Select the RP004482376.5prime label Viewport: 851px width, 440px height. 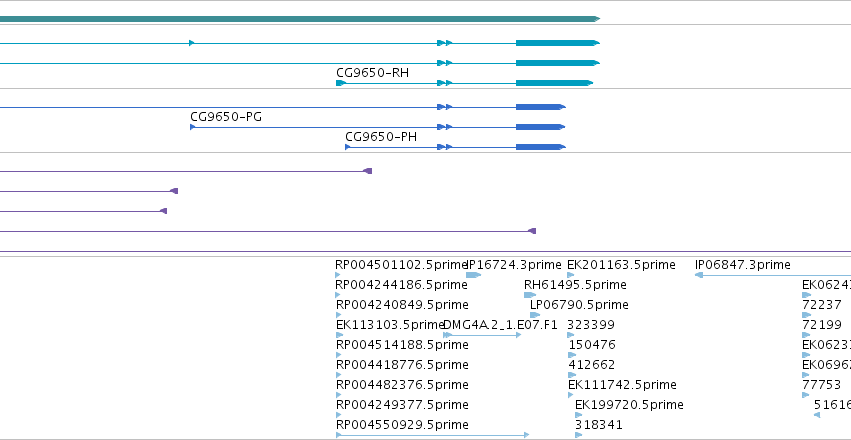point(402,385)
